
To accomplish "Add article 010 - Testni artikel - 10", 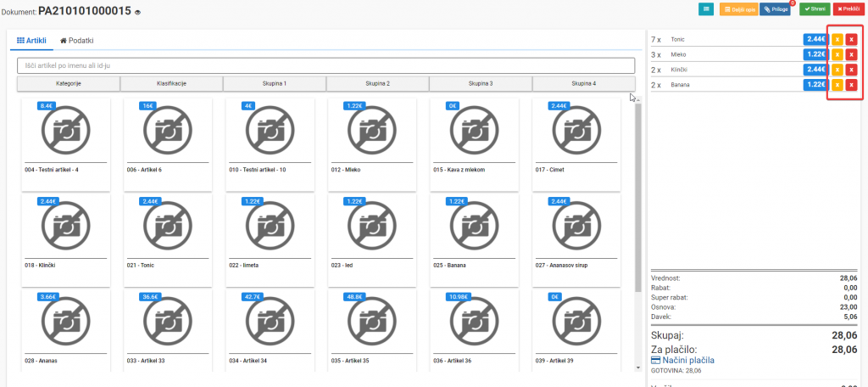I will [x=270, y=145].
